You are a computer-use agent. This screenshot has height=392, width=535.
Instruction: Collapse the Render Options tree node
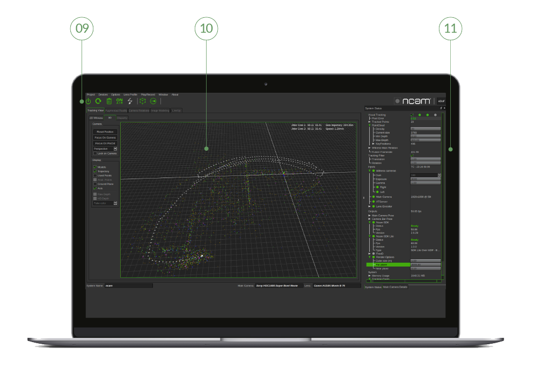(x=369, y=257)
